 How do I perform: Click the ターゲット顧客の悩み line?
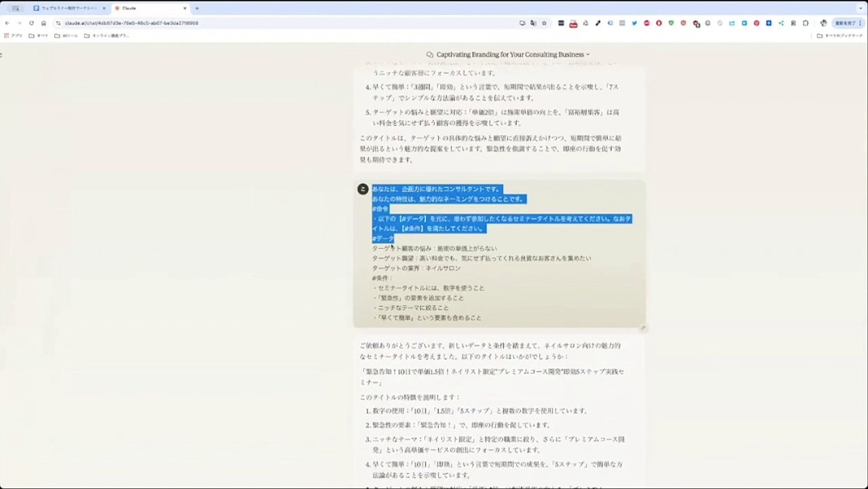[x=434, y=249]
